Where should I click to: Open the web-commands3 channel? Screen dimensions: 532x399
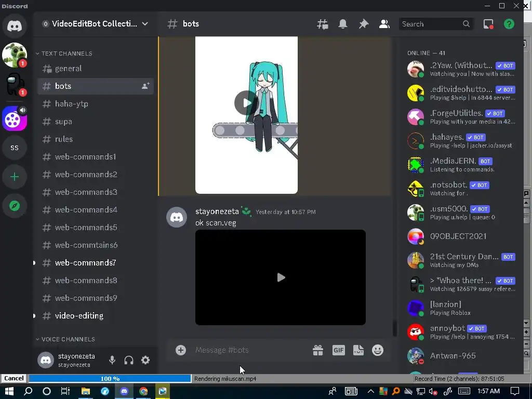click(96, 192)
